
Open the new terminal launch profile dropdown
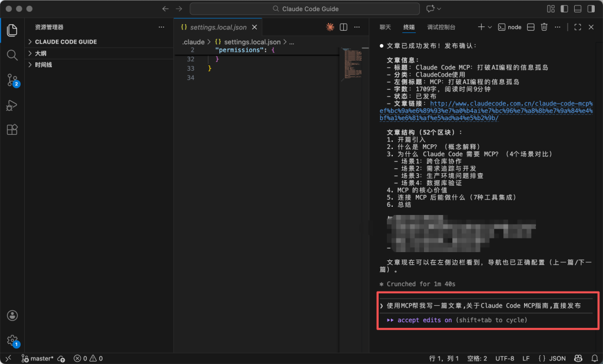(490, 27)
